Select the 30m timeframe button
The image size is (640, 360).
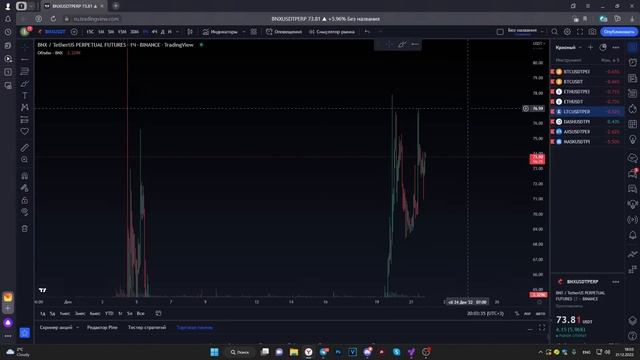134,32
